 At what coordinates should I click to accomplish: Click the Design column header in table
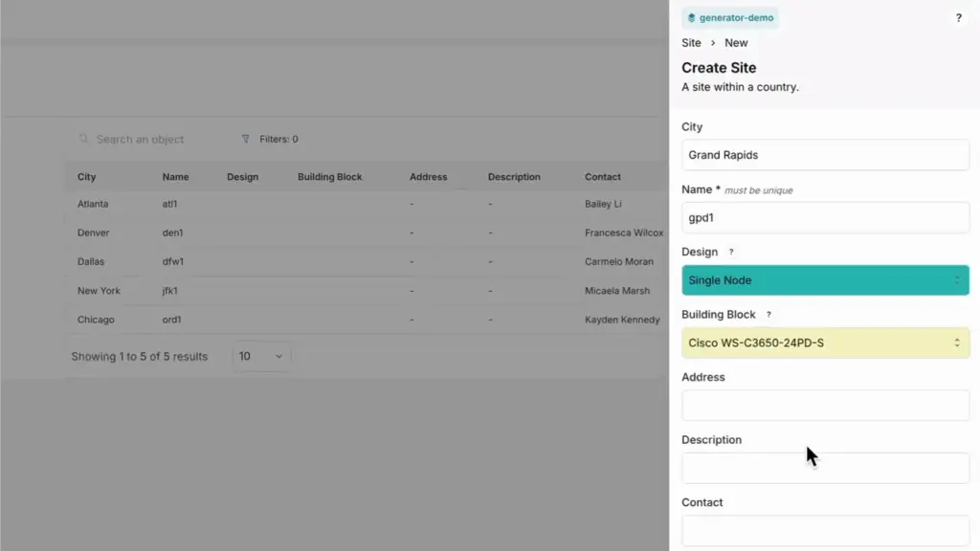tap(242, 177)
